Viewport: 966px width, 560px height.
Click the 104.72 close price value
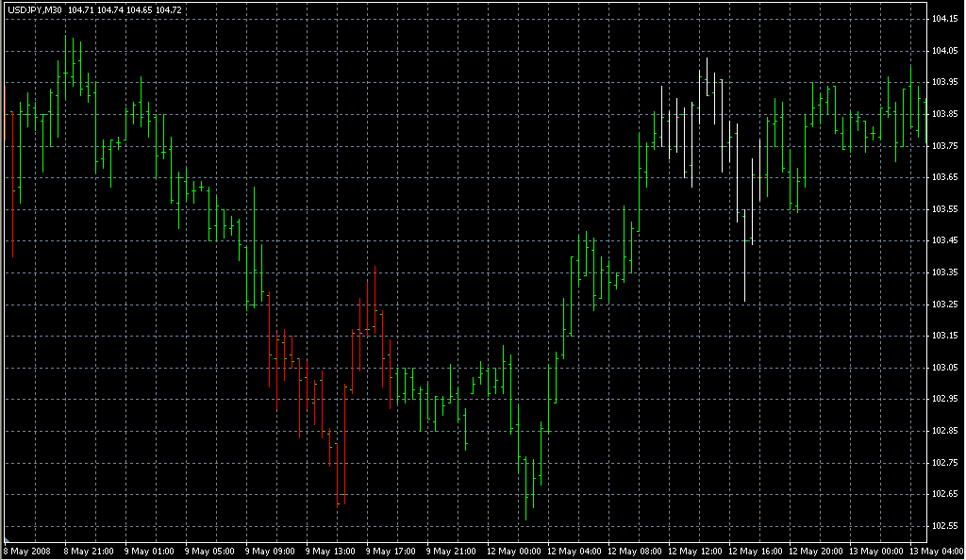169,9
